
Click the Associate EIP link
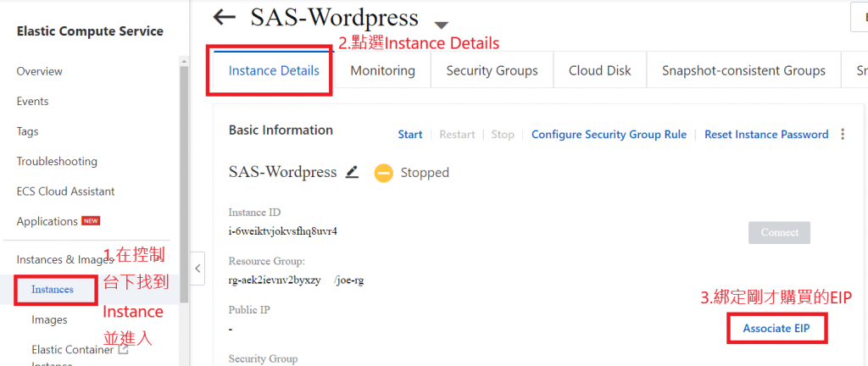[x=776, y=328]
